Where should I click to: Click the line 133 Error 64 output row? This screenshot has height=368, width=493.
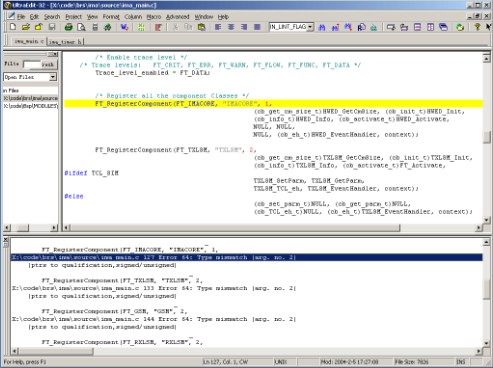[x=154, y=288]
